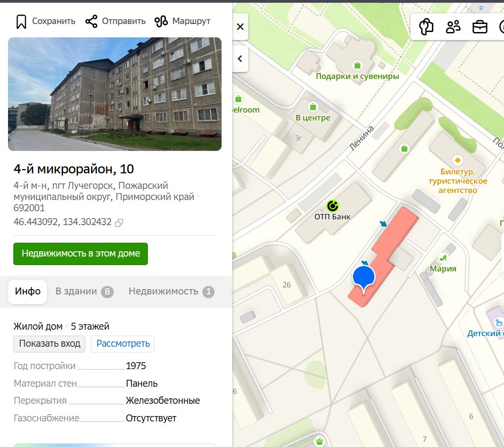Click the postal code 692001
Image resolution: width=504 pixels, height=447 pixels.
pyautogui.click(x=29, y=208)
